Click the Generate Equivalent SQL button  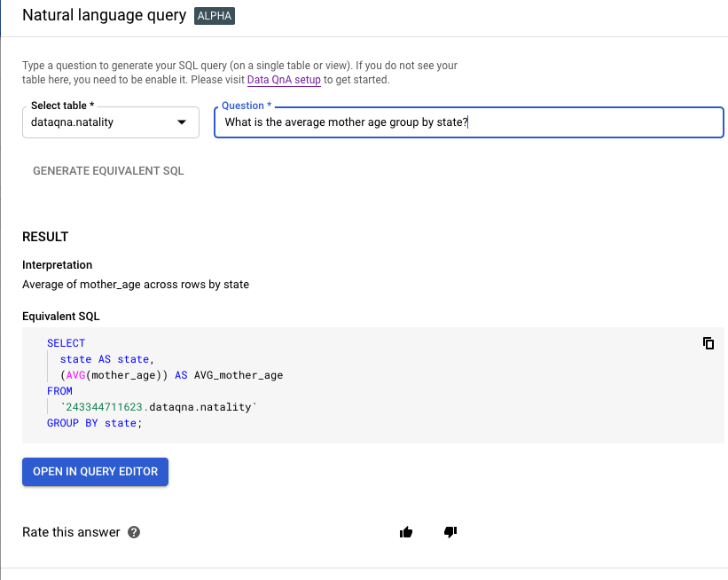coord(108,171)
